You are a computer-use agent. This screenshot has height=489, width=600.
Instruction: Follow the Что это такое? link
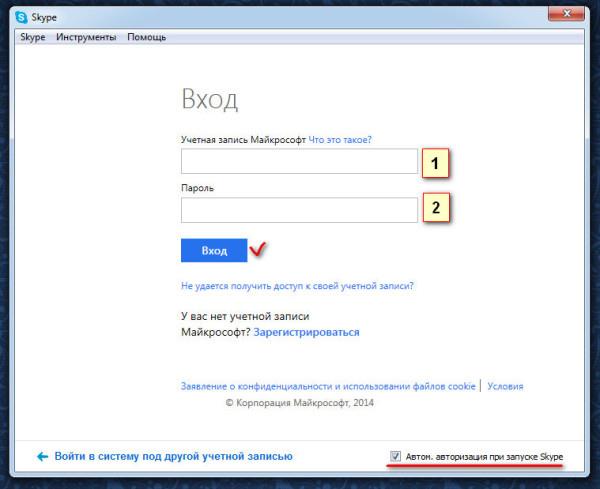[x=347, y=140]
